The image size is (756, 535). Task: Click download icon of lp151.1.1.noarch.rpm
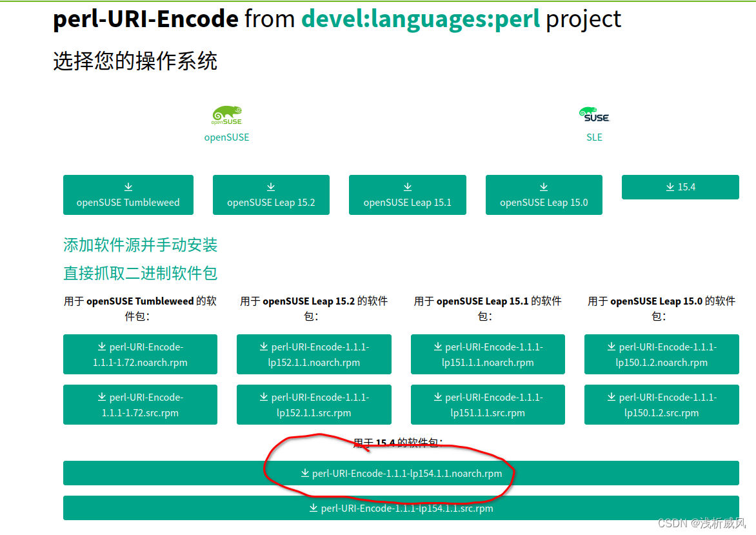438,347
